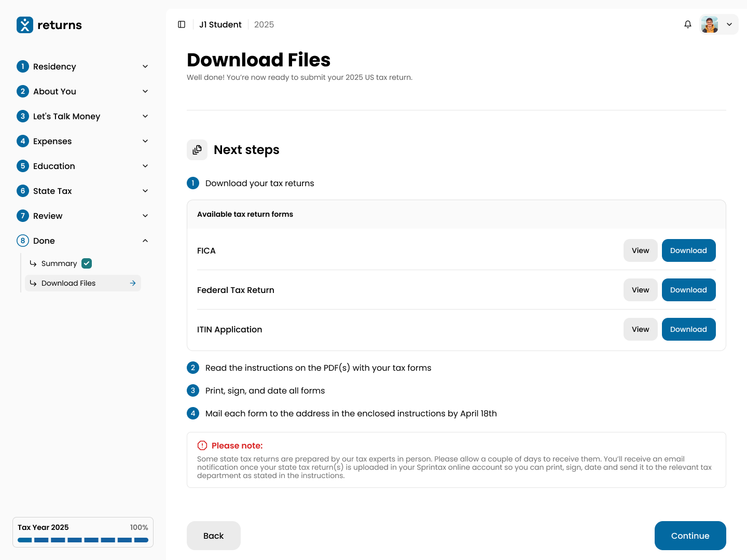Collapse the Done section chevron
The height and width of the screenshot is (560, 747).
(x=145, y=241)
